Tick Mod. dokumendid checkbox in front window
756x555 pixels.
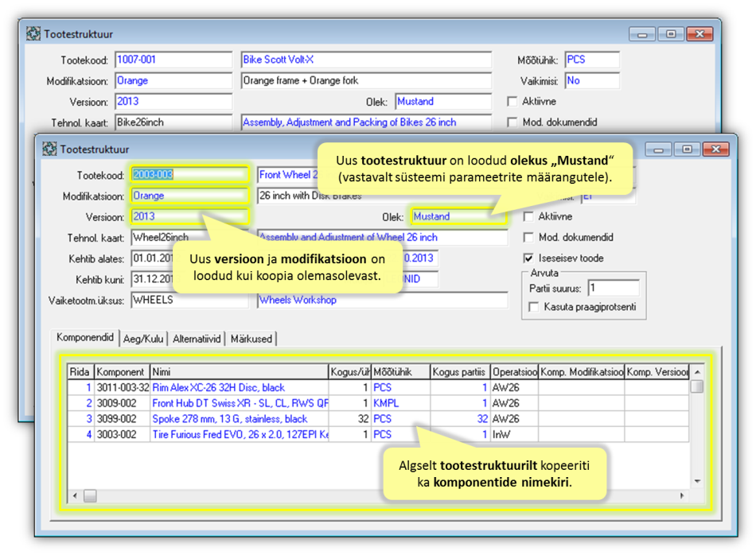528,238
